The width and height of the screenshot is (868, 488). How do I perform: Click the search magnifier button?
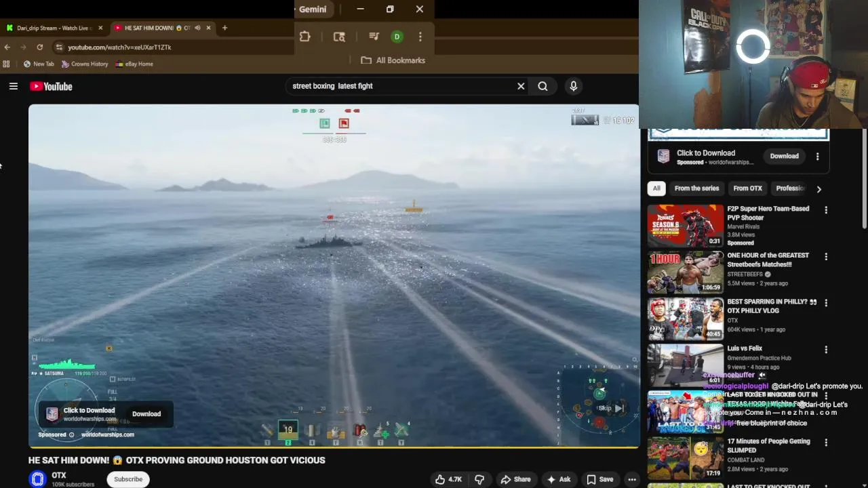click(x=542, y=86)
